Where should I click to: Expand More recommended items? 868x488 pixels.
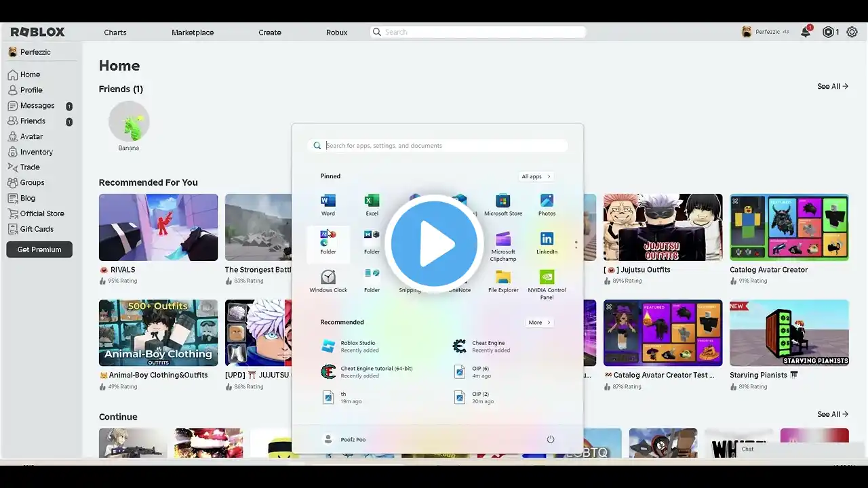pos(539,323)
